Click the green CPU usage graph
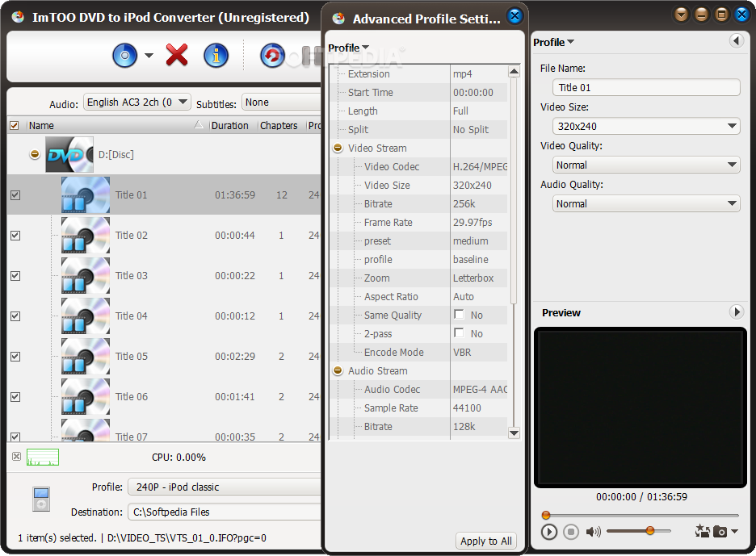Screen dimensions: 756x556 (43, 458)
